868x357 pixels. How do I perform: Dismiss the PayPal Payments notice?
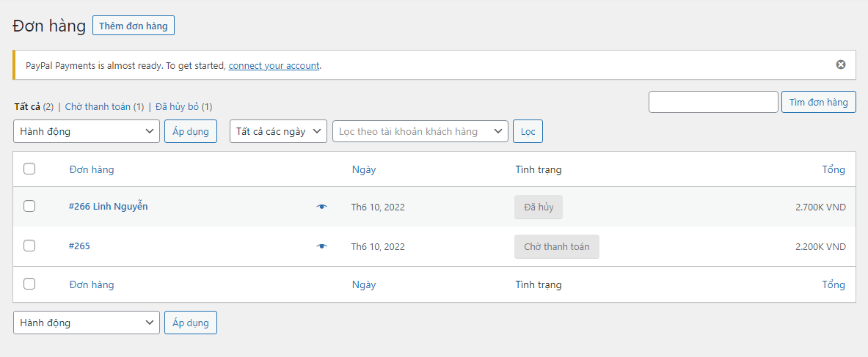841,65
